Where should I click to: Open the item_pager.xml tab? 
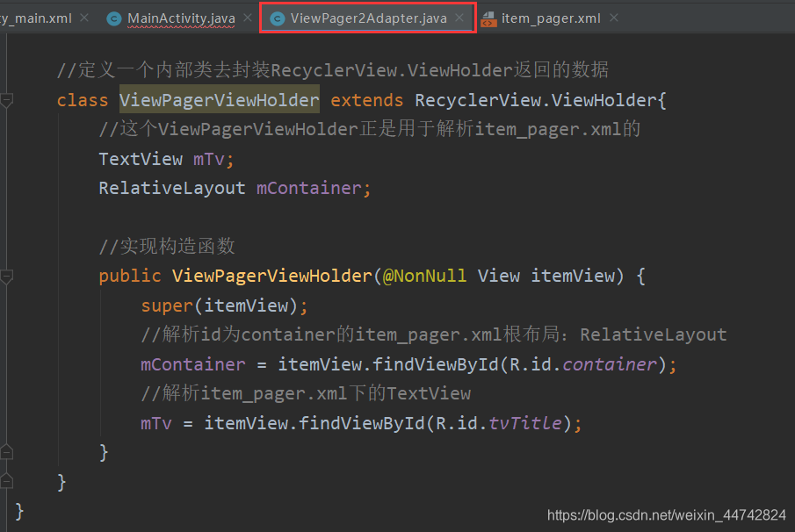551,18
